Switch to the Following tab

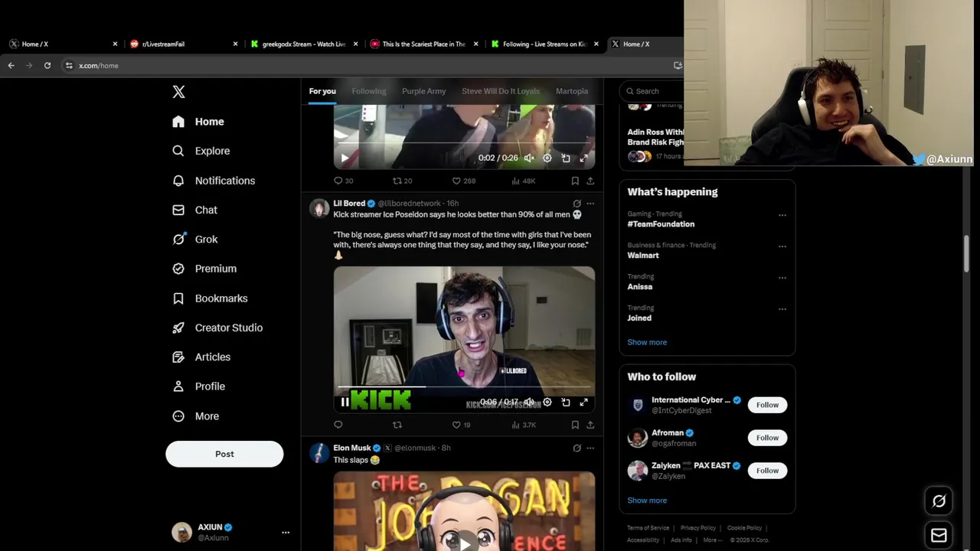coord(369,91)
